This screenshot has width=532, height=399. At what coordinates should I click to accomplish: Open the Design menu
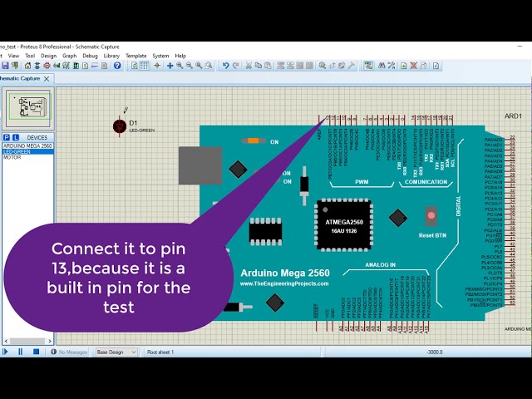48,56
